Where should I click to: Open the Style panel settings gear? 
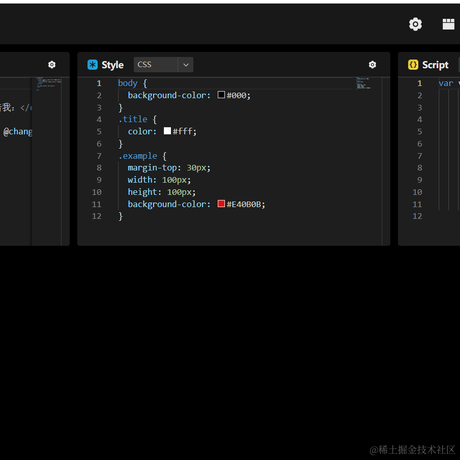pos(372,65)
